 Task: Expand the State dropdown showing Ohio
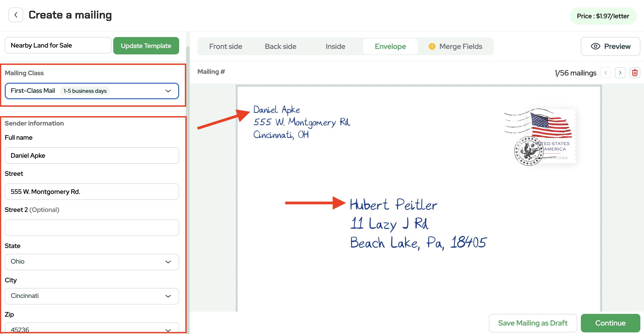(92, 262)
